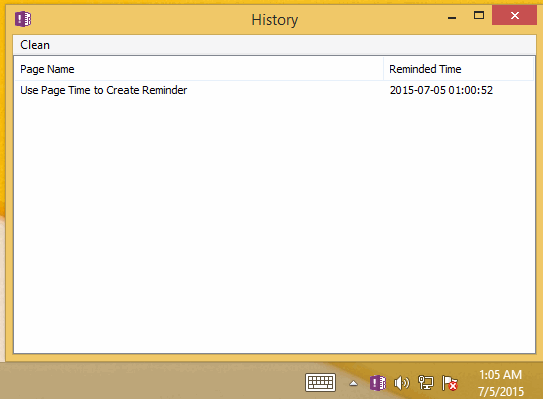Screen dimensions: 543x399
Task: Open the Clean menu
Action: pos(35,45)
